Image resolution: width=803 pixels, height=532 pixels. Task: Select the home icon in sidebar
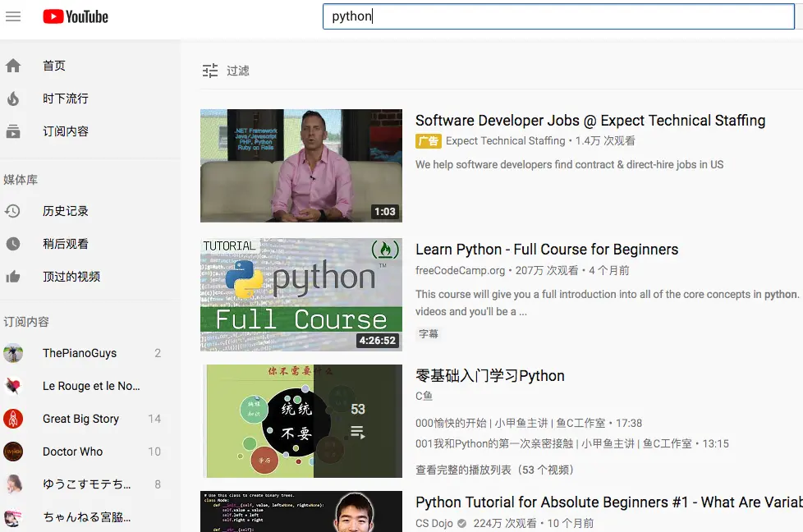pos(13,66)
